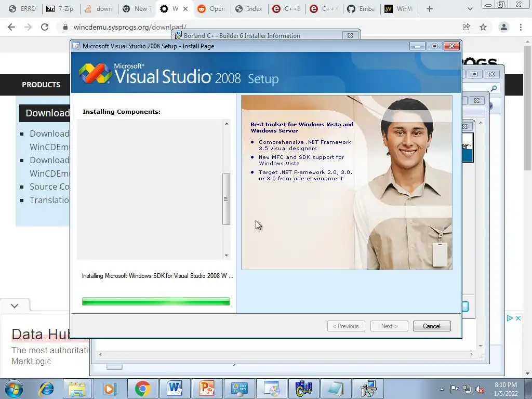View site security lock icon
This screenshot has width=532, height=399.
tap(65, 27)
